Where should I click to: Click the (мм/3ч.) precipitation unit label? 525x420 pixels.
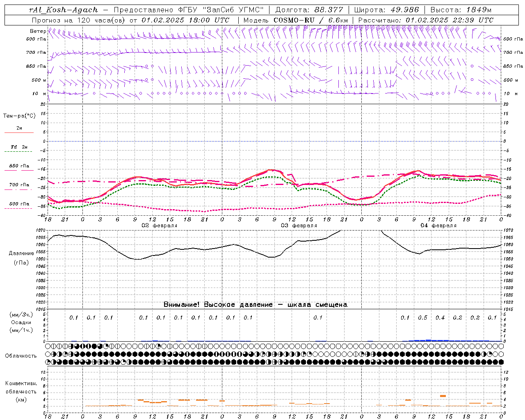[x=21, y=315]
